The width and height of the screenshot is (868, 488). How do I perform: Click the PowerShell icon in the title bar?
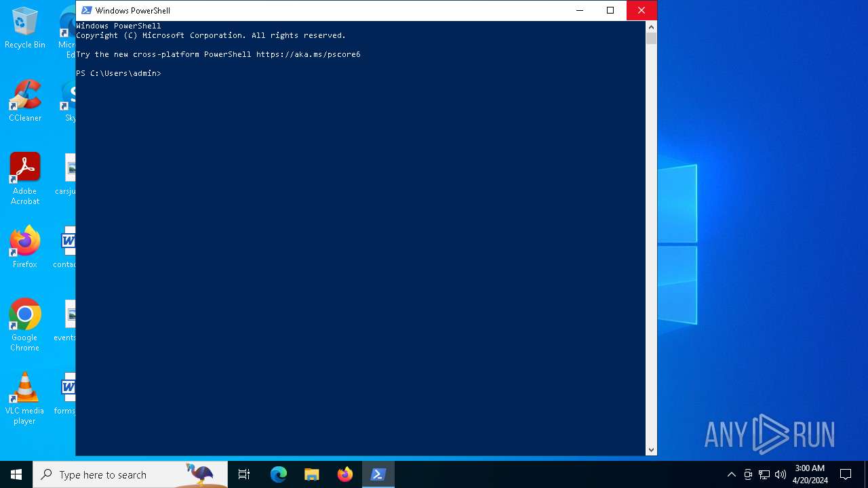[x=86, y=10]
